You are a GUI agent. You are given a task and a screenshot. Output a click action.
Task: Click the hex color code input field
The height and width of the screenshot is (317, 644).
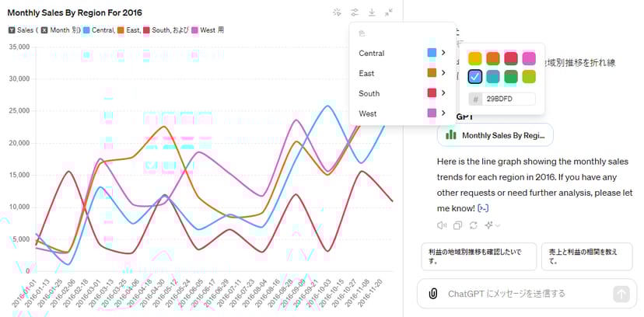[x=509, y=99]
